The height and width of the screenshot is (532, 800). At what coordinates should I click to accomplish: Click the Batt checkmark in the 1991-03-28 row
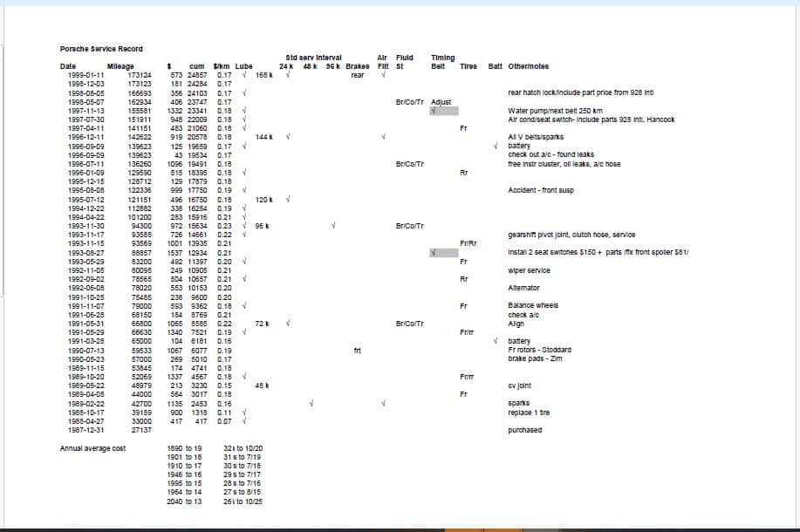coord(495,341)
